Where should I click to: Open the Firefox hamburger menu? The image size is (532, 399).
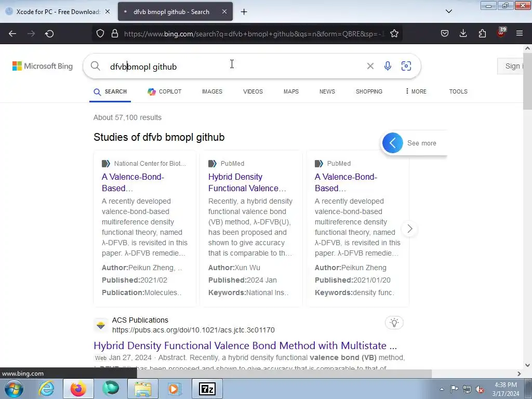click(x=520, y=34)
